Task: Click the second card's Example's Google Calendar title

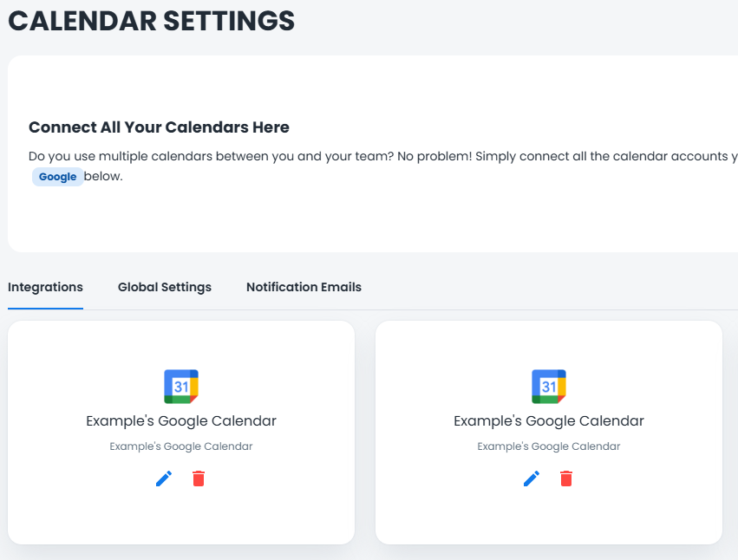Action: point(549,421)
